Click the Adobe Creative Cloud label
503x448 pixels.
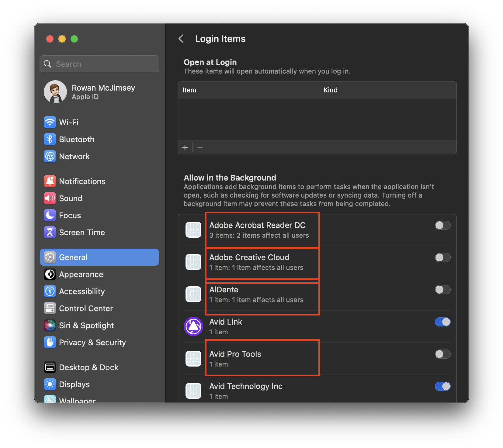coord(249,257)
